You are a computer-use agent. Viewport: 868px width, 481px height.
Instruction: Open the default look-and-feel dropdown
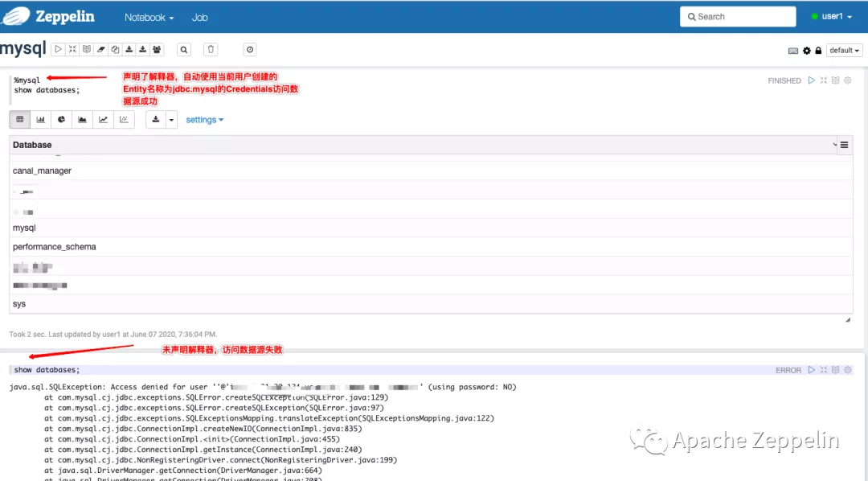[x=844, y=51]
